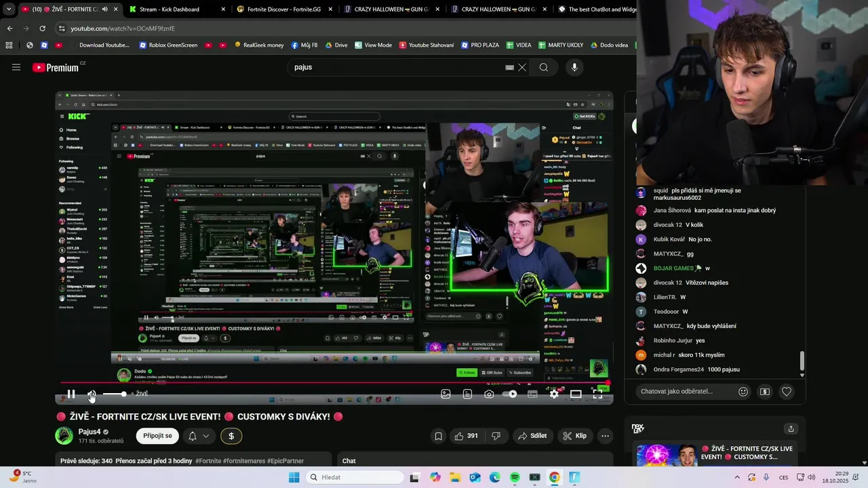Mute the video with the speaker icon
This screenshot has width=868, height=488.
[92, 394]
